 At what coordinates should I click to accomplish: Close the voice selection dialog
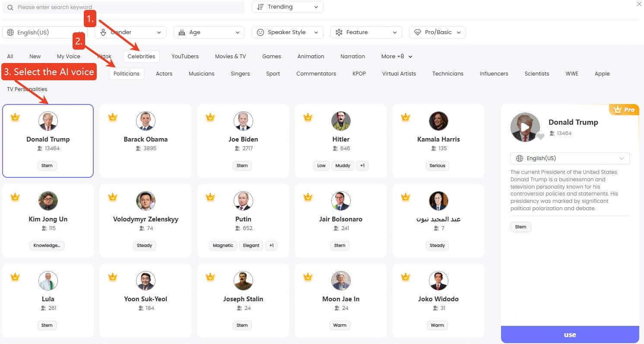point(639,4)
